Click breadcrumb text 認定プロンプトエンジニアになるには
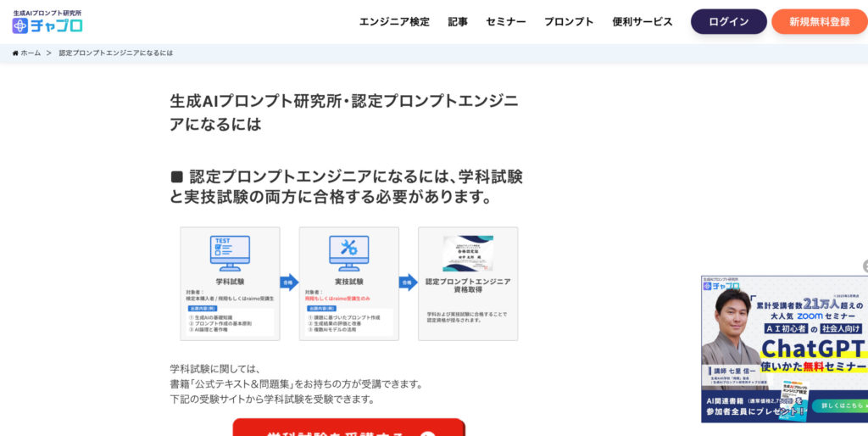 coord(115,53)
